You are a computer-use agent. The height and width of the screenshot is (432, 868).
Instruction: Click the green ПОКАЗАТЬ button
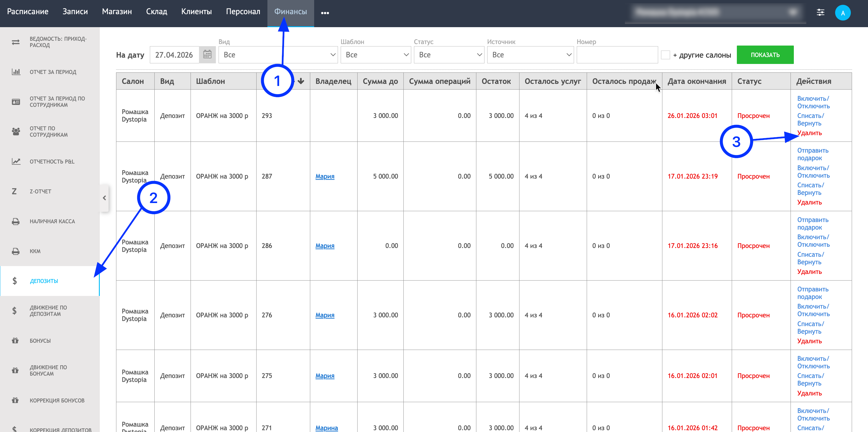pyautogui.click(x=765, y=55)
